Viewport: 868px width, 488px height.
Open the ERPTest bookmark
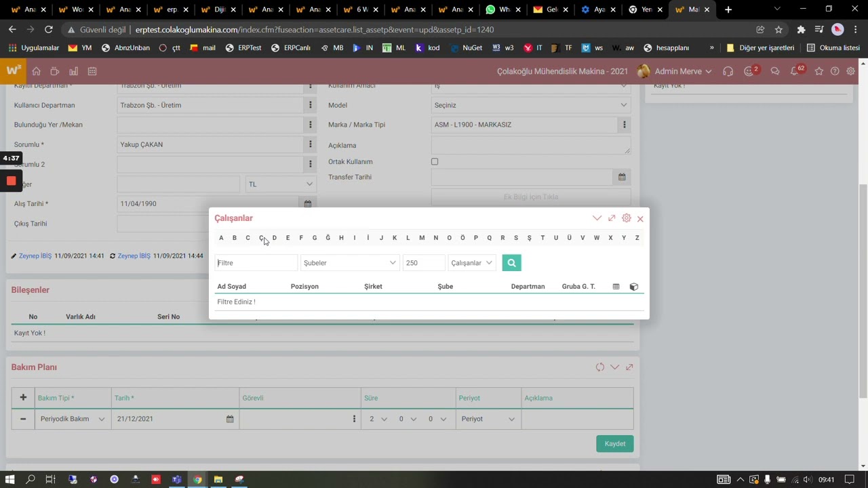243,48
